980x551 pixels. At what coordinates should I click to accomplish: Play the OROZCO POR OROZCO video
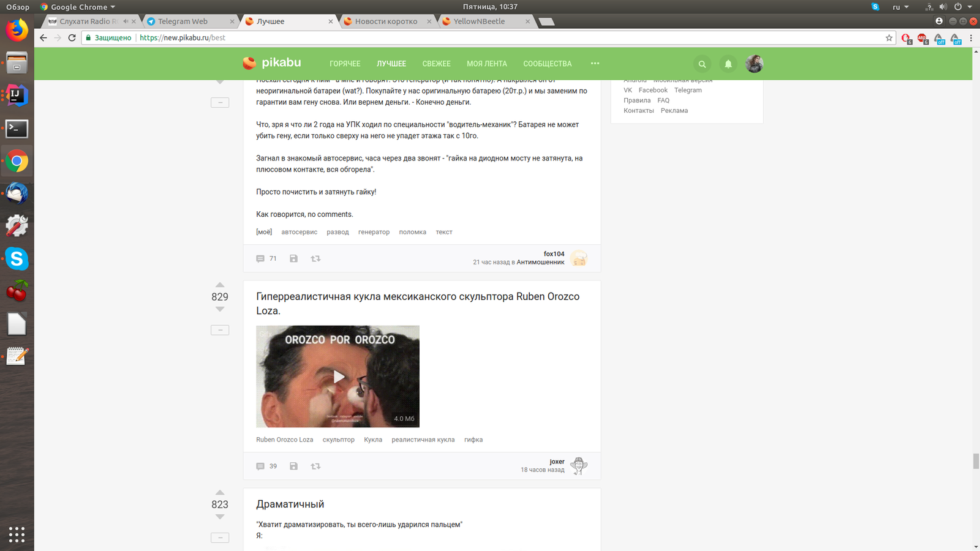click(338, 377)
